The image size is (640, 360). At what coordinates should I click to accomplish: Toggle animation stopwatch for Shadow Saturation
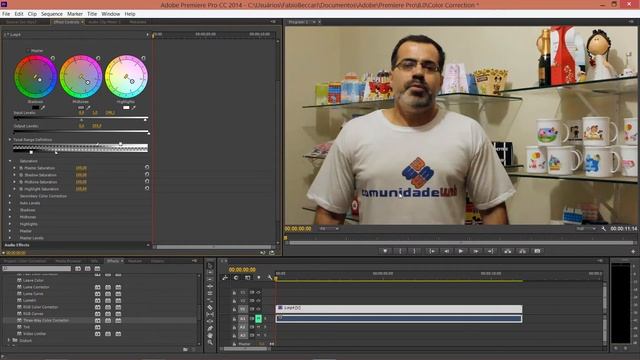click(x=21, y=175)
